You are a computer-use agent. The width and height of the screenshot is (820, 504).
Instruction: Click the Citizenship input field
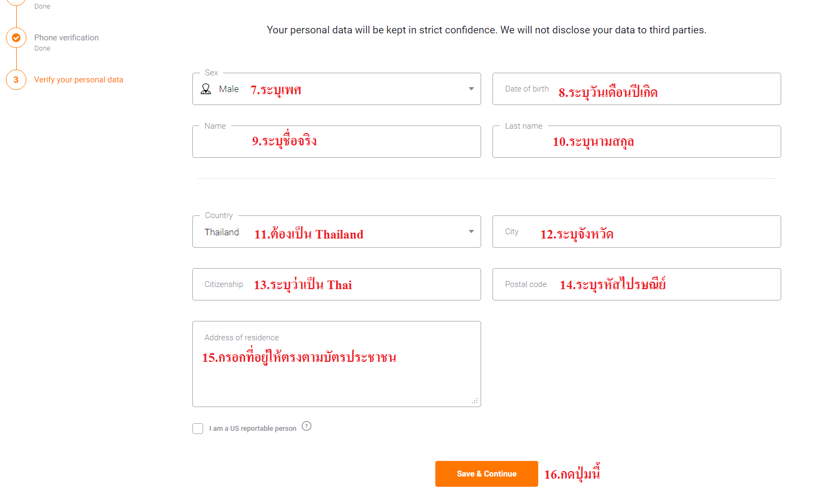337,284
